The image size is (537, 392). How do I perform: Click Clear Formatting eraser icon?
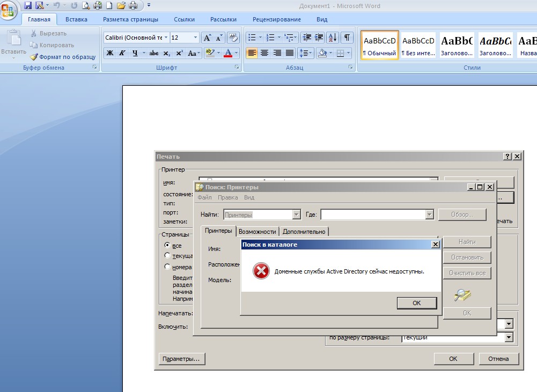233,38
